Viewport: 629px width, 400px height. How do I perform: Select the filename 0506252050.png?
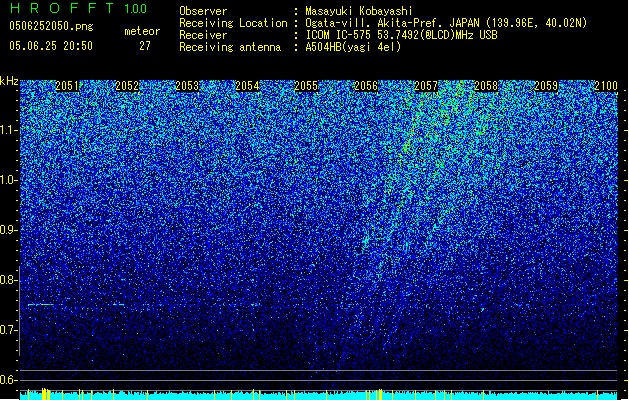click(51, 26)
